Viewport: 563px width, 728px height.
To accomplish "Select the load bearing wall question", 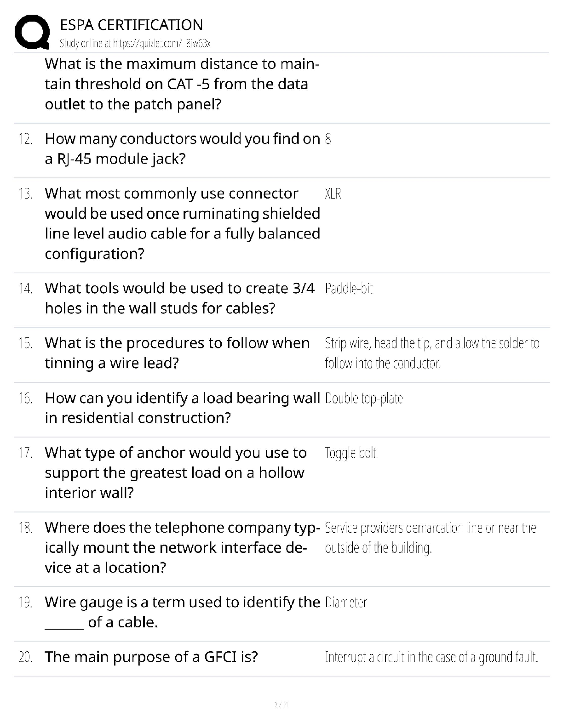I will (x=182, y=408).
